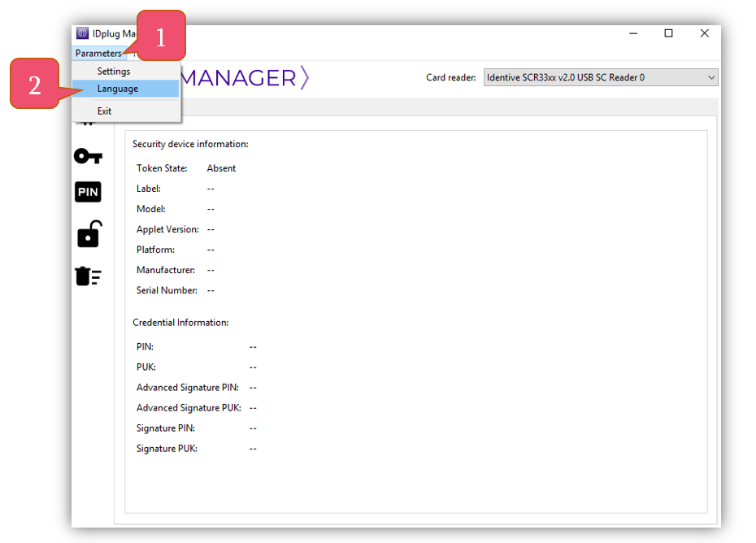756x543 pixels.
Task: Click the key icon in the sidebar
Action: coord(88,156)
